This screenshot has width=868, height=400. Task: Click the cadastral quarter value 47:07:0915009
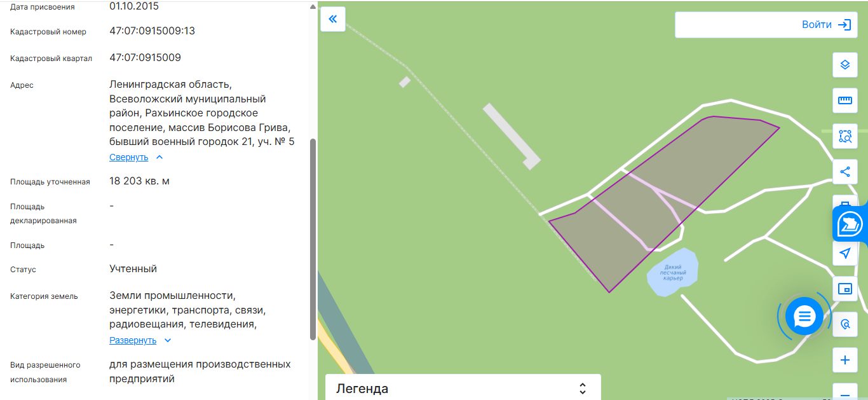[145, 57]
